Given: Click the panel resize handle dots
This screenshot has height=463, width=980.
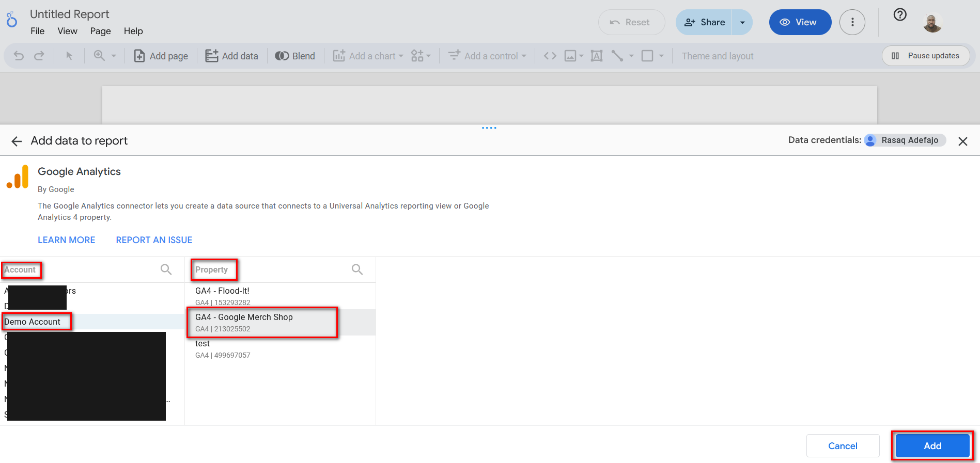Looking at the screenshot, I should (x=489, y=127).
